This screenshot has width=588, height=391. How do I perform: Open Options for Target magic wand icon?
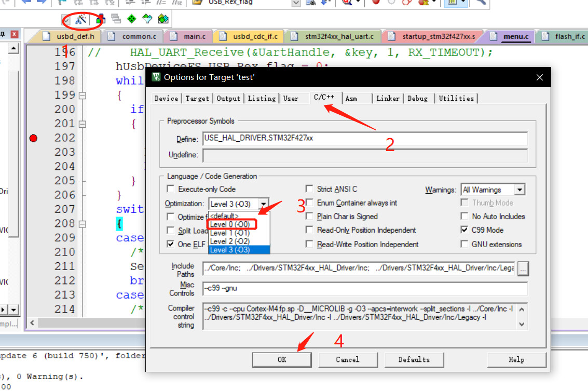80,19
